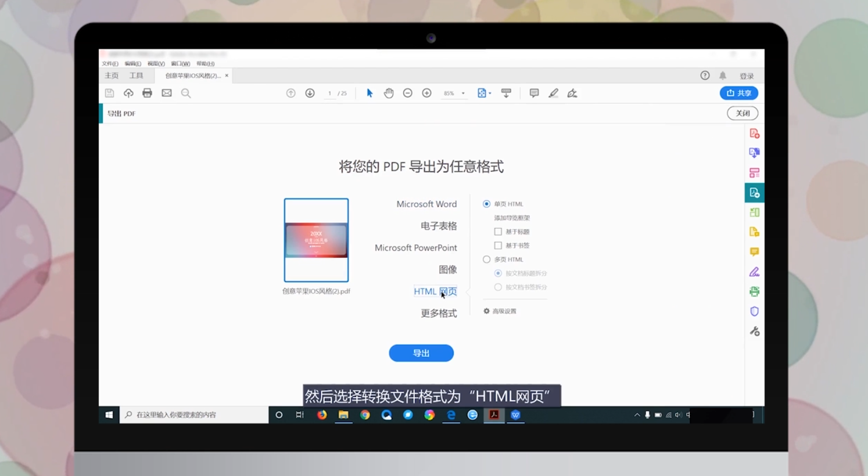The image size is (868, 476).
Task: Open Combine Files tool in right sidebar
Action: [754, 153]
